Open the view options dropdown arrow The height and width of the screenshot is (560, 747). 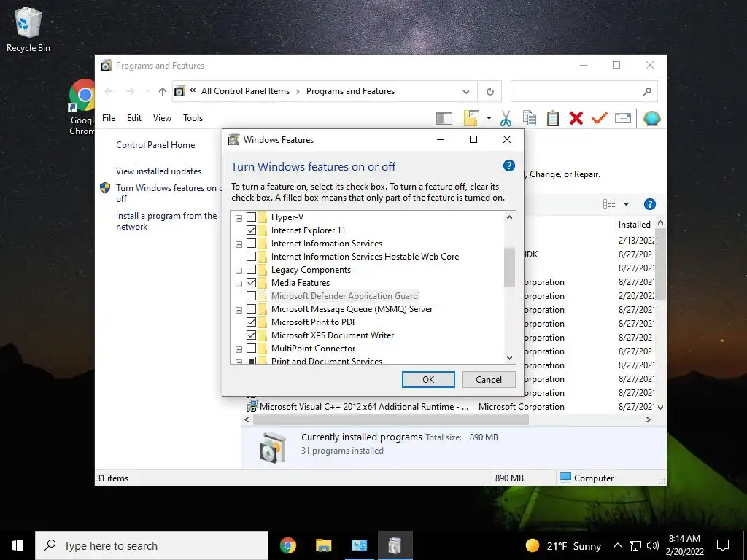(627, 204)
